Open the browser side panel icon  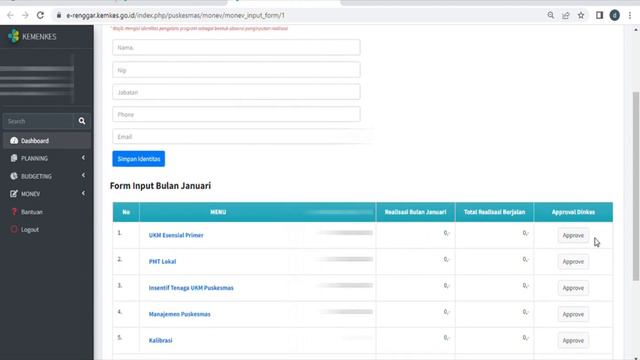coord(599,16)
